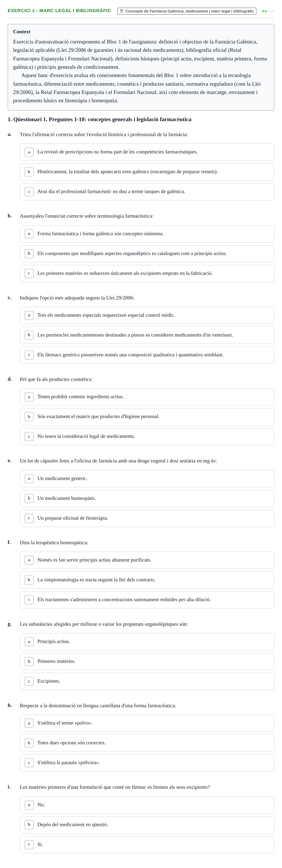Click the Context description box
The width and height of the screenshot is (282, 868).
pos(141,67)
